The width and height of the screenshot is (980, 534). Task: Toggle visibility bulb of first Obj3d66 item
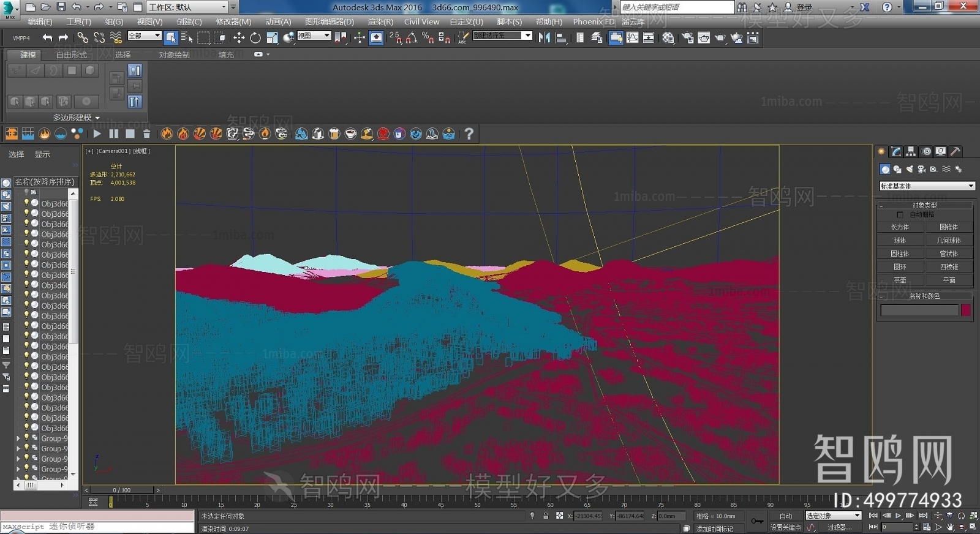26,203
